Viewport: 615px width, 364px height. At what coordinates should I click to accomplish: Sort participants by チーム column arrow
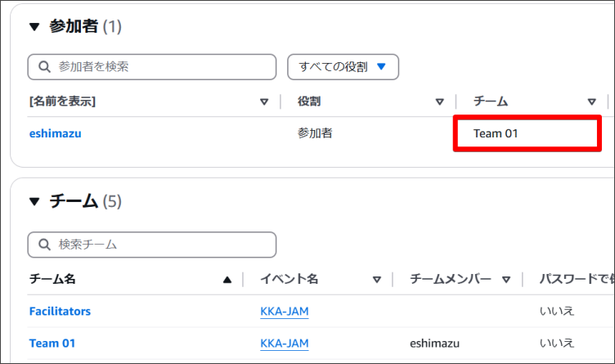pyautogui.click(x=591, y=102)
